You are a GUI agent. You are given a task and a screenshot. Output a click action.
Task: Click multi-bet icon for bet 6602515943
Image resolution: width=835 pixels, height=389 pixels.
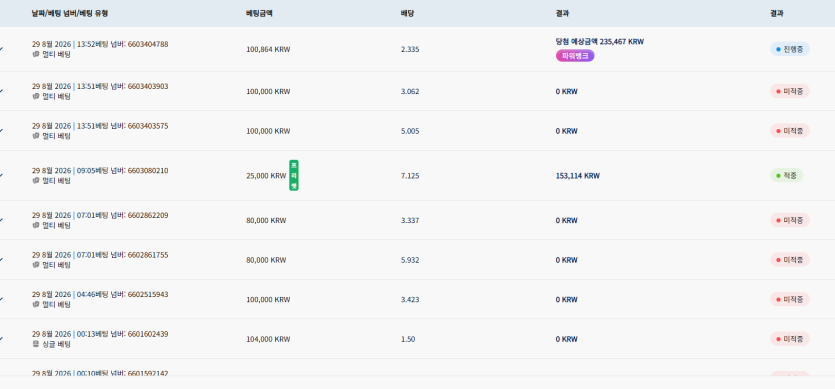coord(36,304)
